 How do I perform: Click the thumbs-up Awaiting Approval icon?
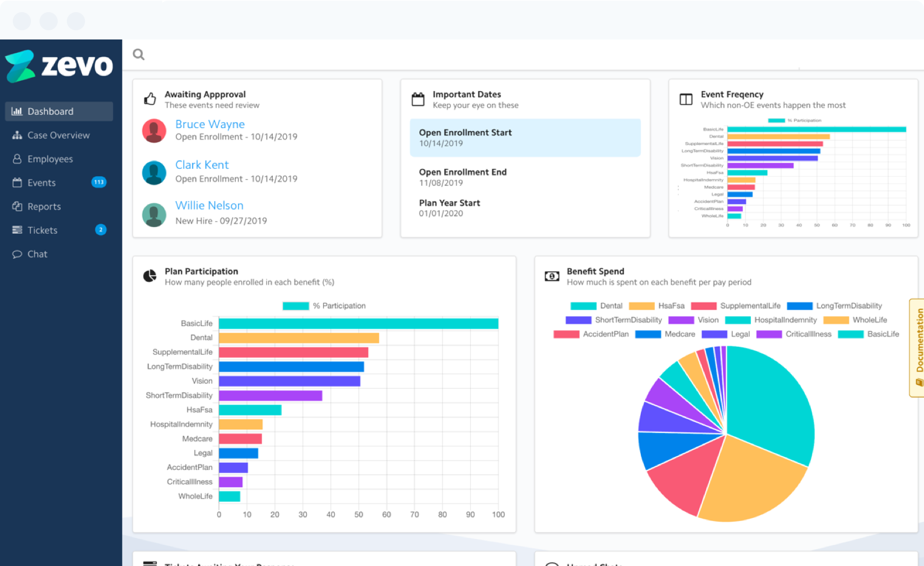click(150, 98)
